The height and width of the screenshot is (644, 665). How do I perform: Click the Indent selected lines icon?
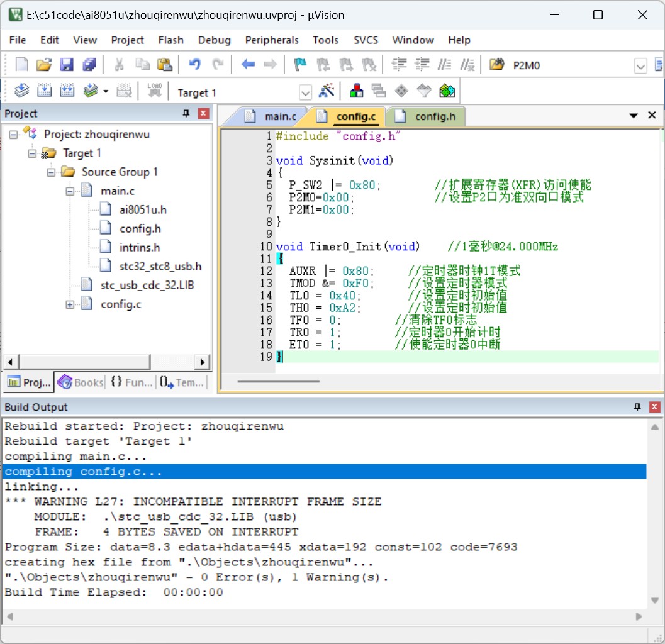tap(399, 65)
